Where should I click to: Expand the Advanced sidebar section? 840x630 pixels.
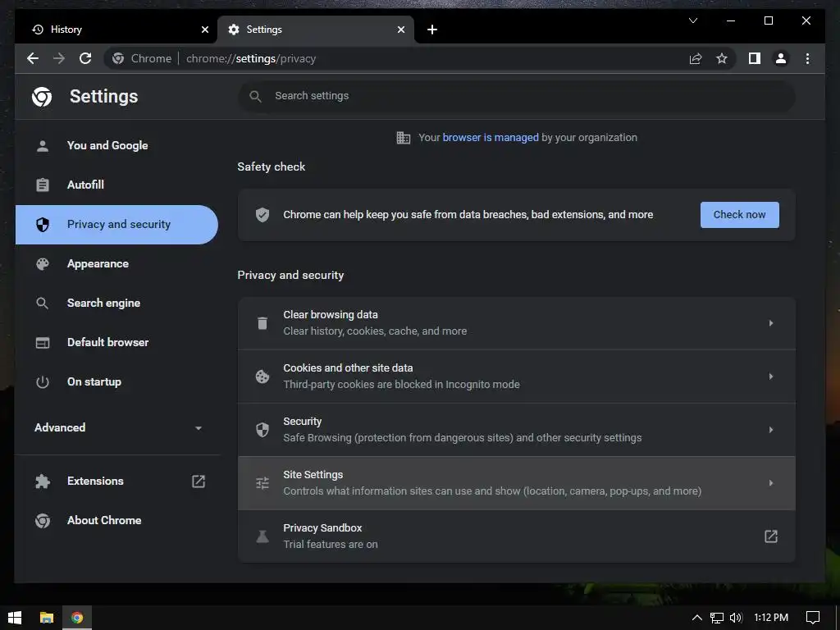click(116, 427)
